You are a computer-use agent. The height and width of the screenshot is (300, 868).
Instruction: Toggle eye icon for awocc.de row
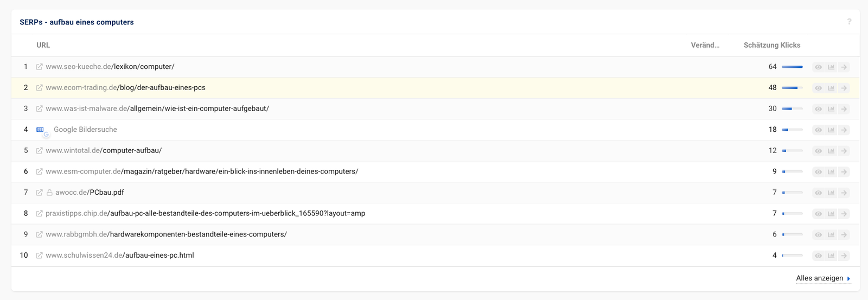818,193
